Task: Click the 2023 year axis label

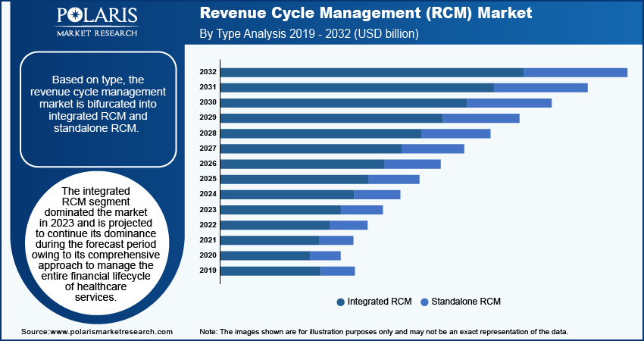Action: pyautogui.click(x=208, y=210)
